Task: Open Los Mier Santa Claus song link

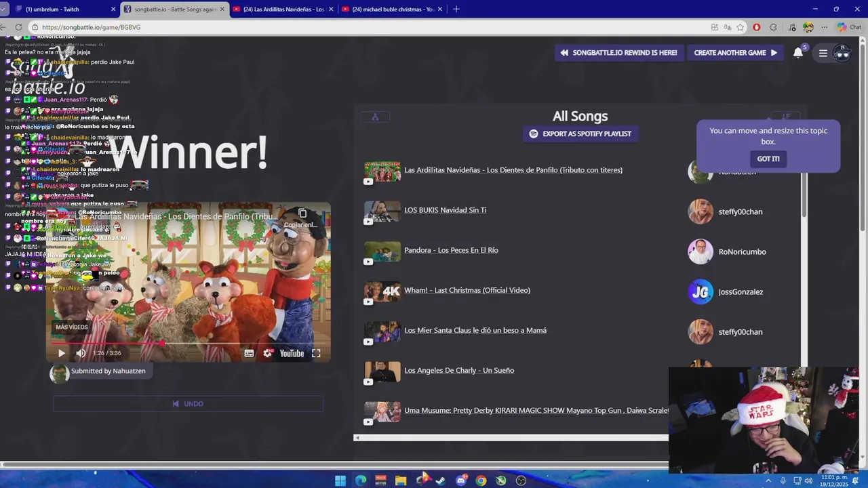Action: point(475,330)
